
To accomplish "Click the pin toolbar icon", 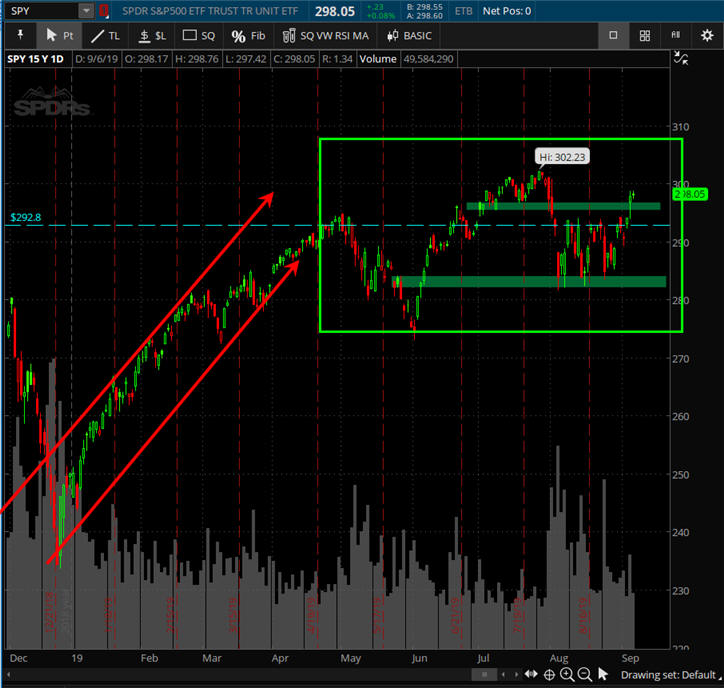I will 20,35.
